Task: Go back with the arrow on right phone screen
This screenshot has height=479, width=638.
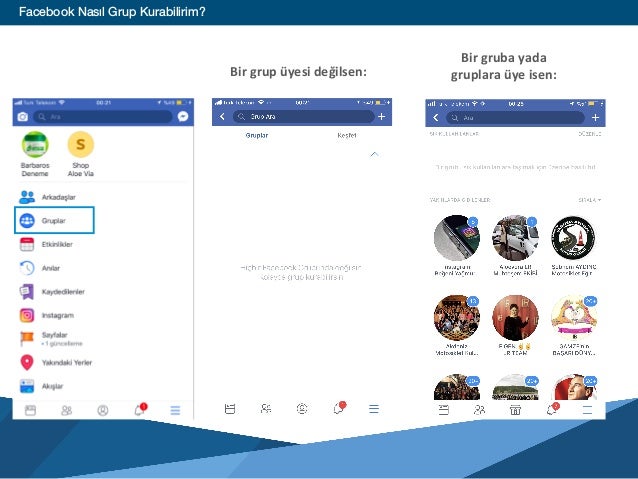Action: point(436,118)
